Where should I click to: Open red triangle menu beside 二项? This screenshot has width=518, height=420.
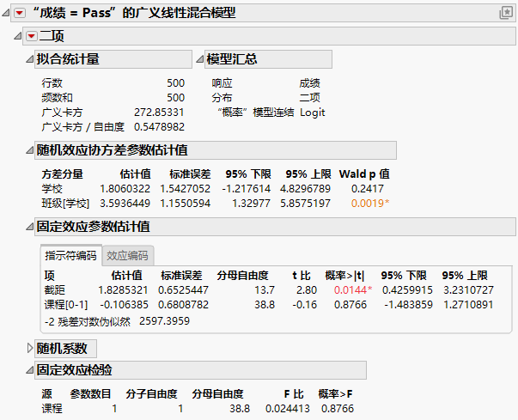32,36
